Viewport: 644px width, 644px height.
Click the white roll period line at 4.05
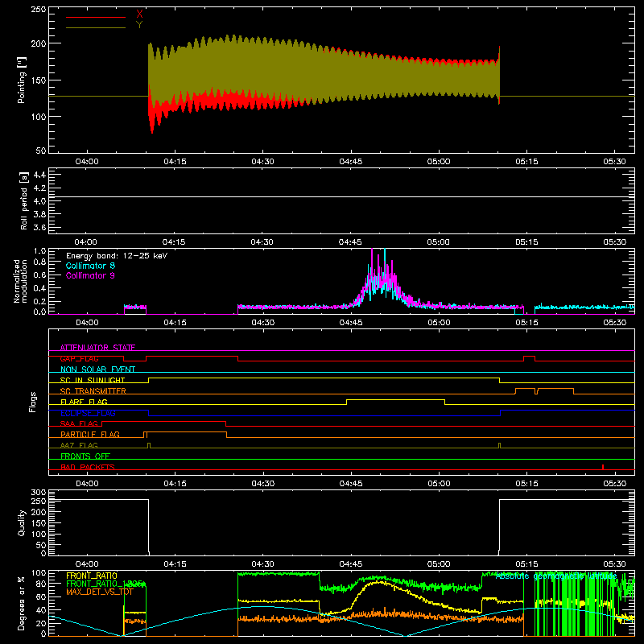click(341, 196)
